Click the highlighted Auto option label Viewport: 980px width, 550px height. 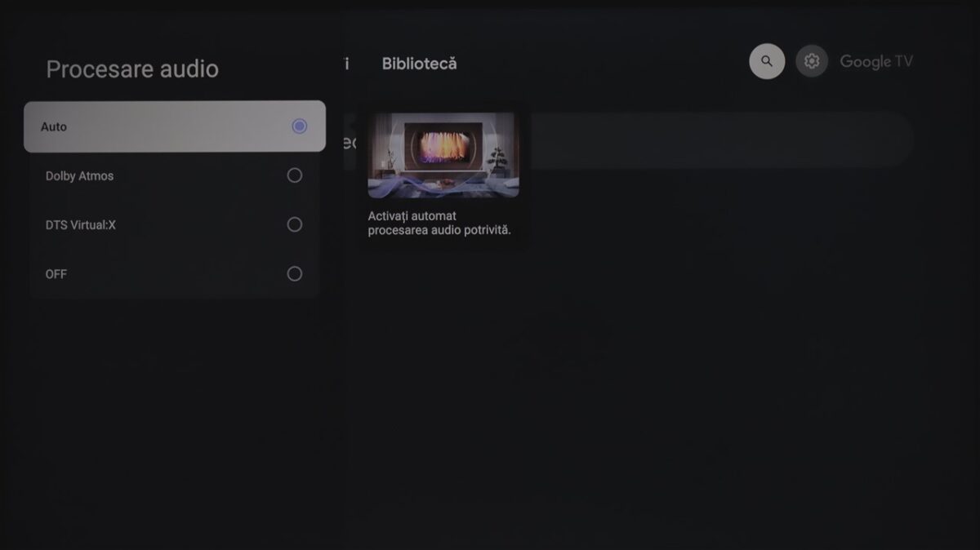(x=54, y=126)
